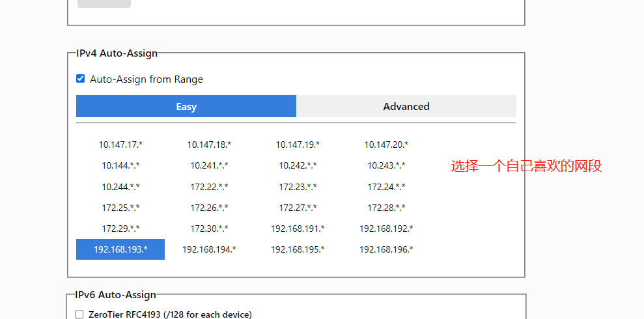Select the 10.243.*.* range
The image size is (644, 319).
coord(386,165)
